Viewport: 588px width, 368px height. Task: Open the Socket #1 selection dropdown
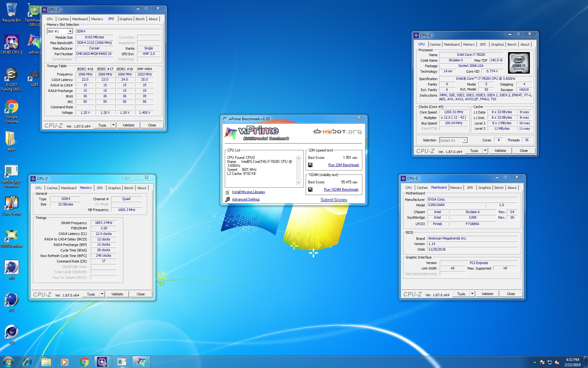pos(465,140)
